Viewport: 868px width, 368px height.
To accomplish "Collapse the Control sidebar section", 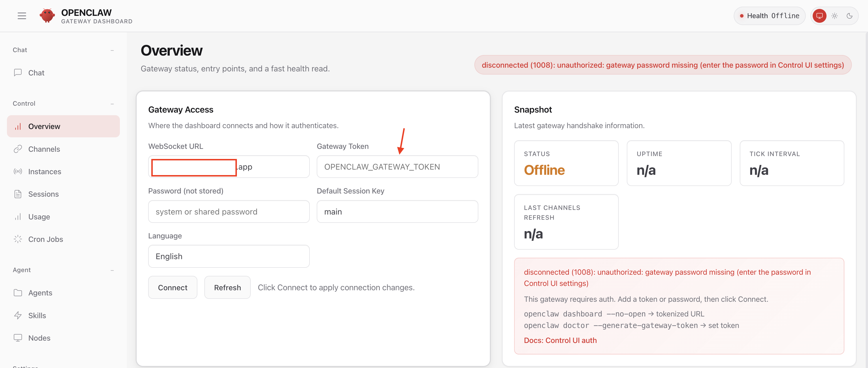I will (x=112, y=104).
